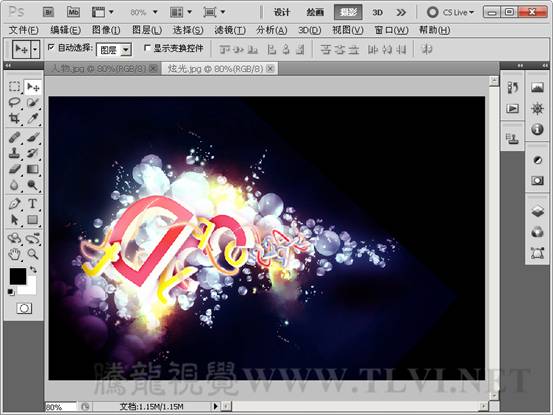Screen dimensions: 553x415
Task: Expand more workspaces with the double-arrow
Action: click(401, 13)
